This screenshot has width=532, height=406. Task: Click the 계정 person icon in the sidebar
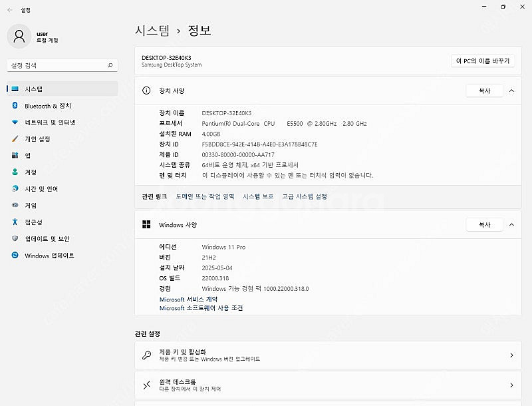click(x=15, y=172)
